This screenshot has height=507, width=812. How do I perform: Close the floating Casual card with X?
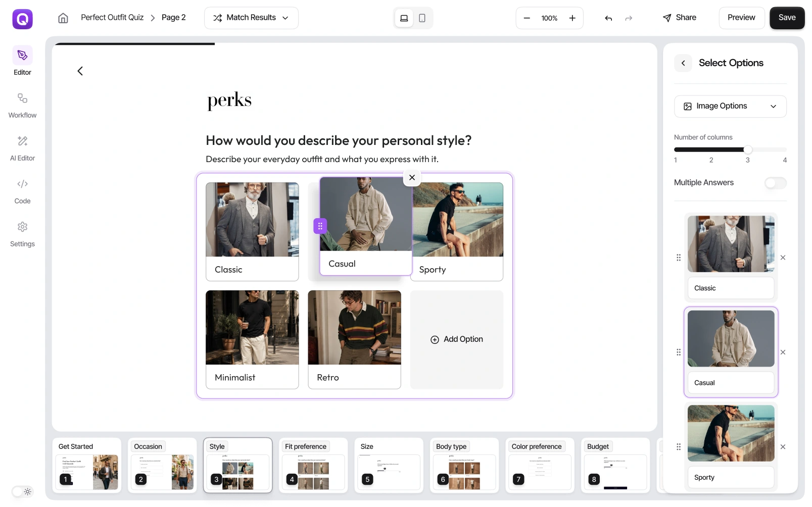[412, 177]
